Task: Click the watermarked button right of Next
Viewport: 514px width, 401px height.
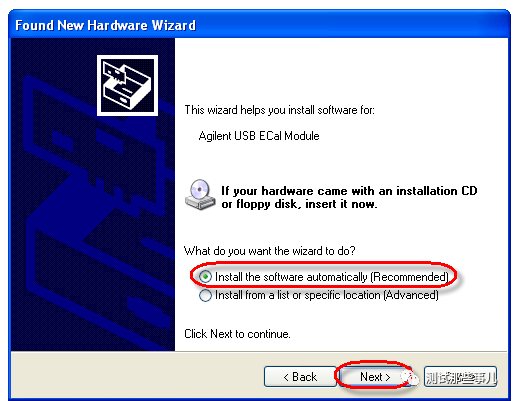Action: [x=460, y=377]
